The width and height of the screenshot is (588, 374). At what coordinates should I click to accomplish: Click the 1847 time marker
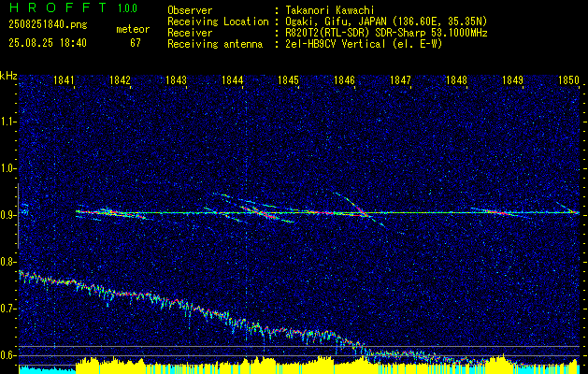pos(400,80)
